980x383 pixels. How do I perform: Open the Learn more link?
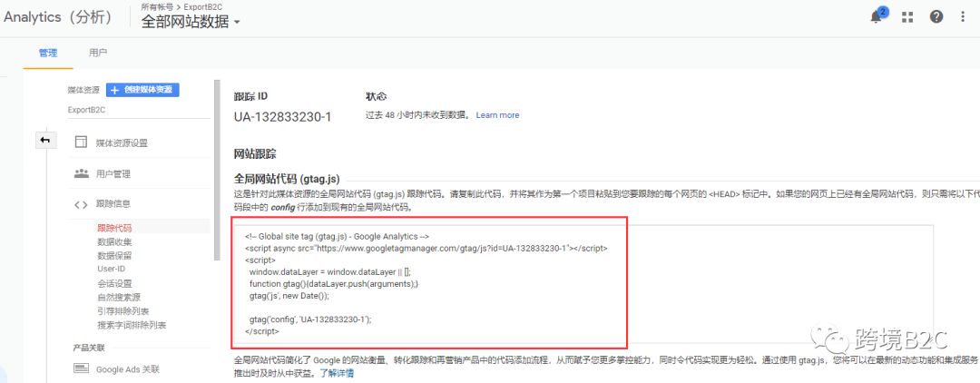click(497, 115)
